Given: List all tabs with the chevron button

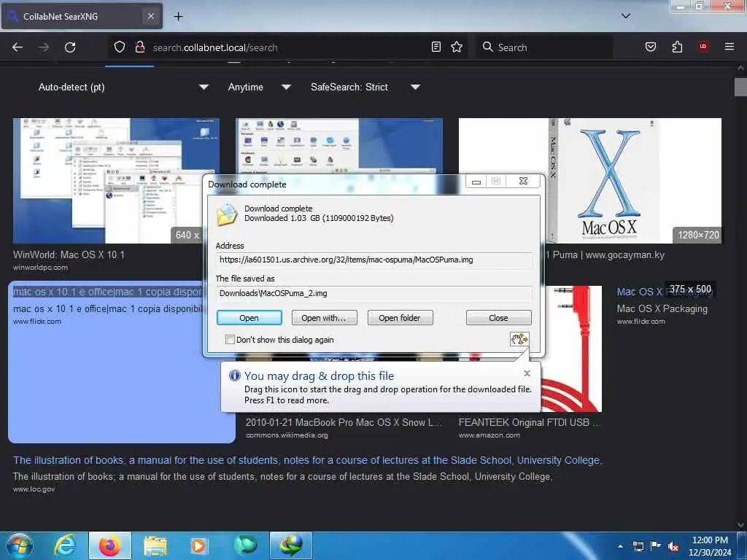Looking at the screenshot, I should coord(626,16).
